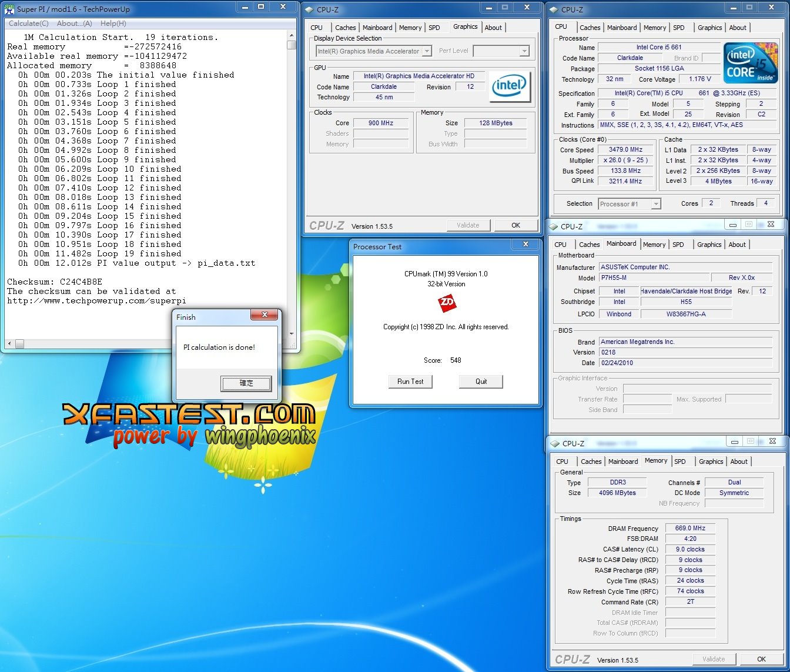Select the Graphics tab in the CPU-Z window showing Timings
Image resolution: width=790 pixels, height=672 pixels.
[711, 462]
